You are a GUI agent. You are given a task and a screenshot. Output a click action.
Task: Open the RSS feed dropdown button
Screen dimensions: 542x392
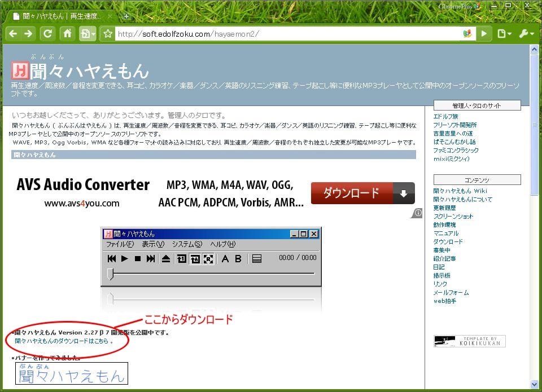(88, 34)
